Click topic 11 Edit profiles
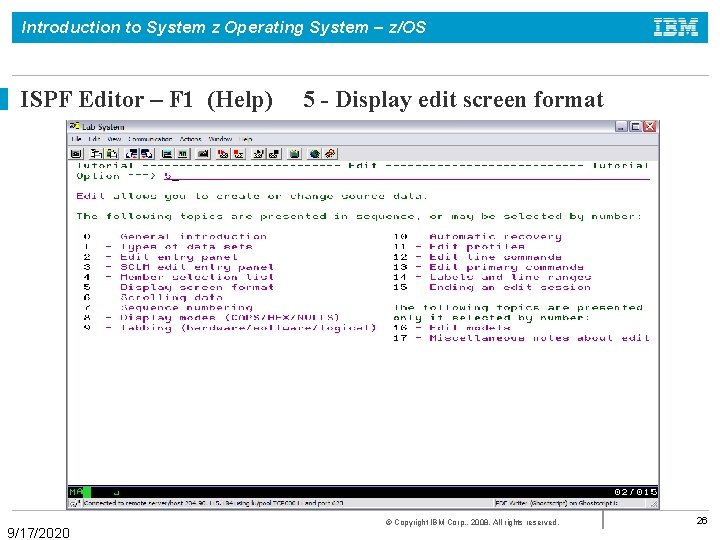 point(459,247)
